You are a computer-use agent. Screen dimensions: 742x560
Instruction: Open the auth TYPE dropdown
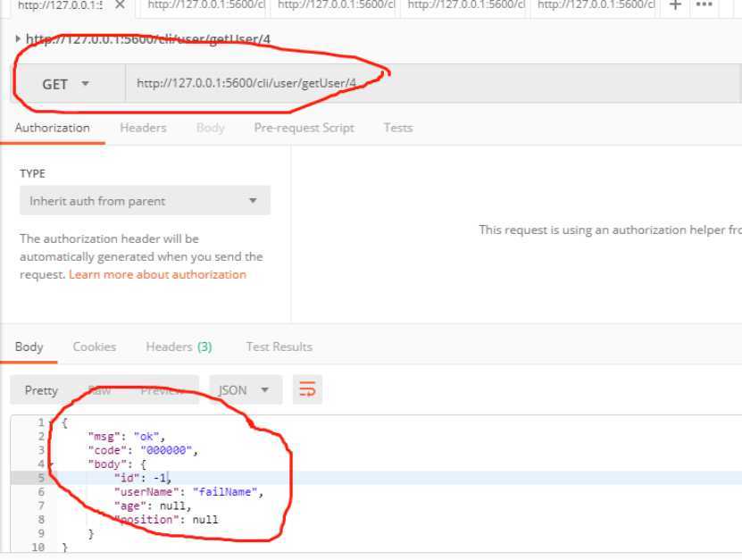point(145,201)
